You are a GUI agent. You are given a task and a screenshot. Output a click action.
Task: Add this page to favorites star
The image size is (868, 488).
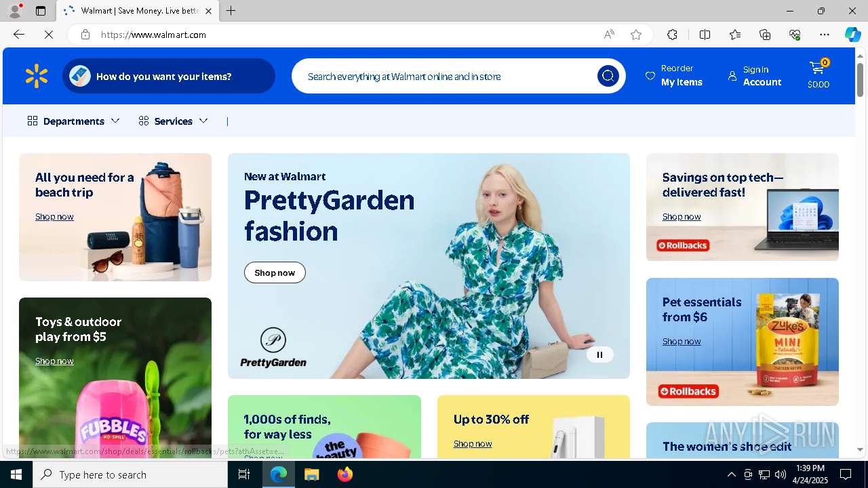[636, 35]
